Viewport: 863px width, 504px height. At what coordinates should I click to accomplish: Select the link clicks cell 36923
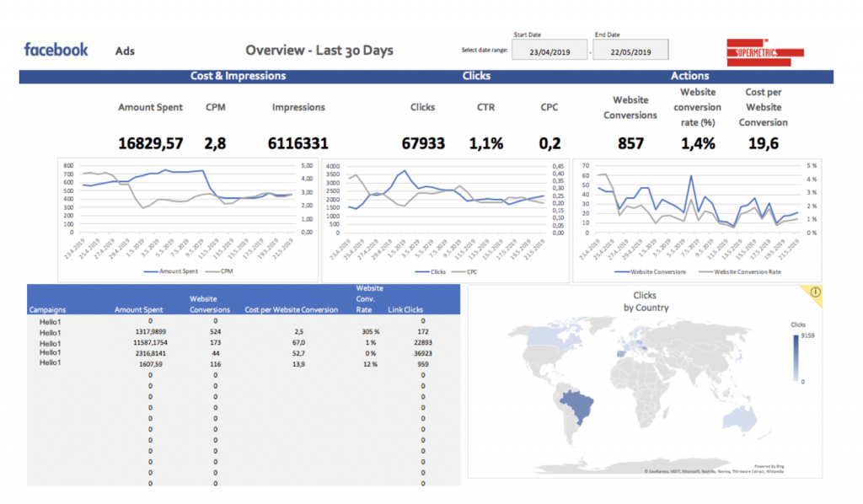(423, 353)
